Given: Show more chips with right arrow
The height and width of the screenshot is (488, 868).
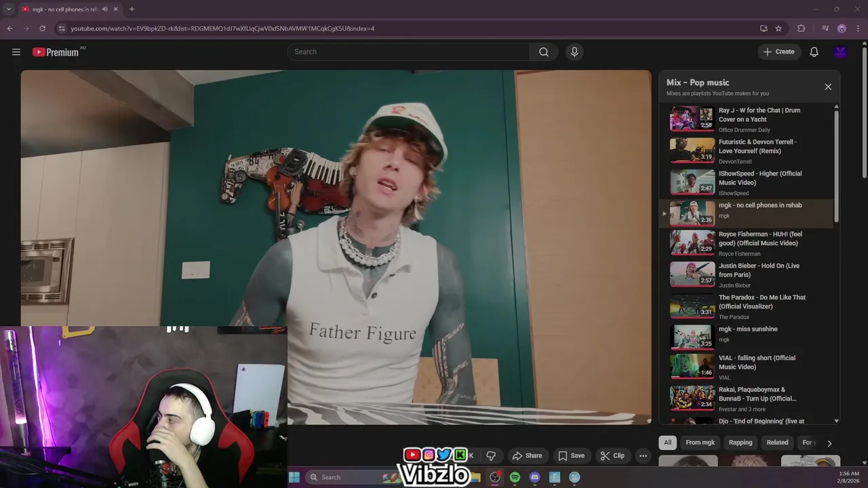Looking at the screenshot, I should 829,443.
